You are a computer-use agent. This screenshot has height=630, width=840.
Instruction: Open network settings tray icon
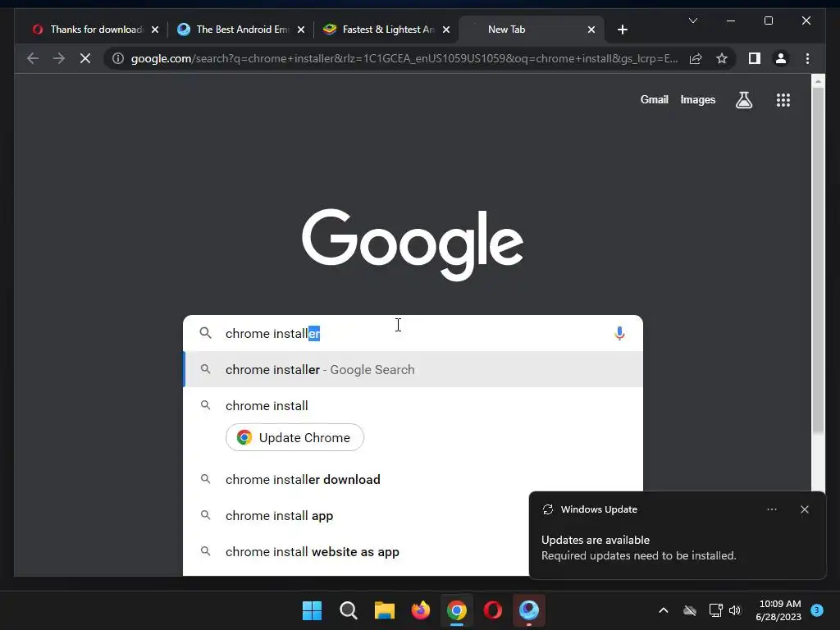point(715,610)
